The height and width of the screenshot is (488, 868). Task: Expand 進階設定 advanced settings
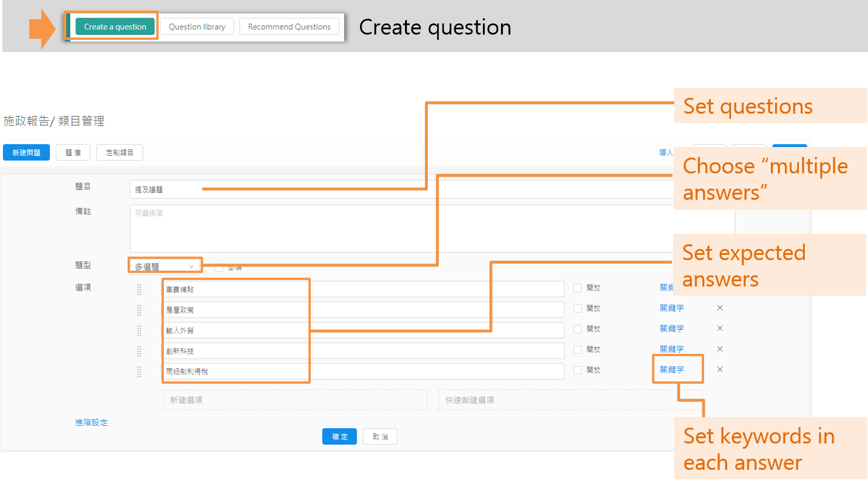[91, 422]
